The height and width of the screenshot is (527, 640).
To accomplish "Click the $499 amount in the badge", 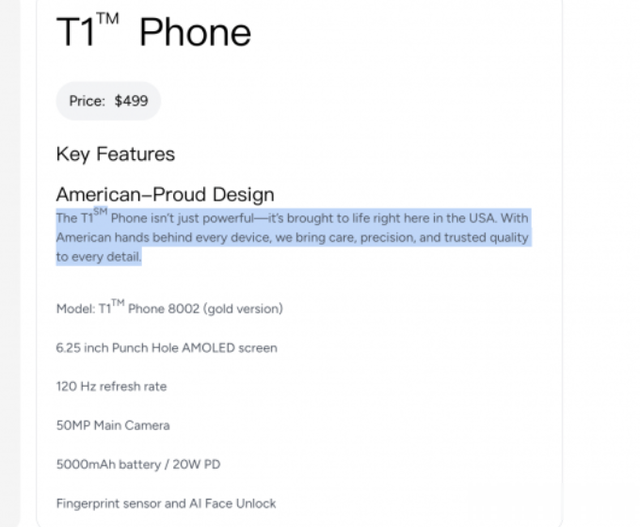I will pyautogui.click(x=131, y=101).
